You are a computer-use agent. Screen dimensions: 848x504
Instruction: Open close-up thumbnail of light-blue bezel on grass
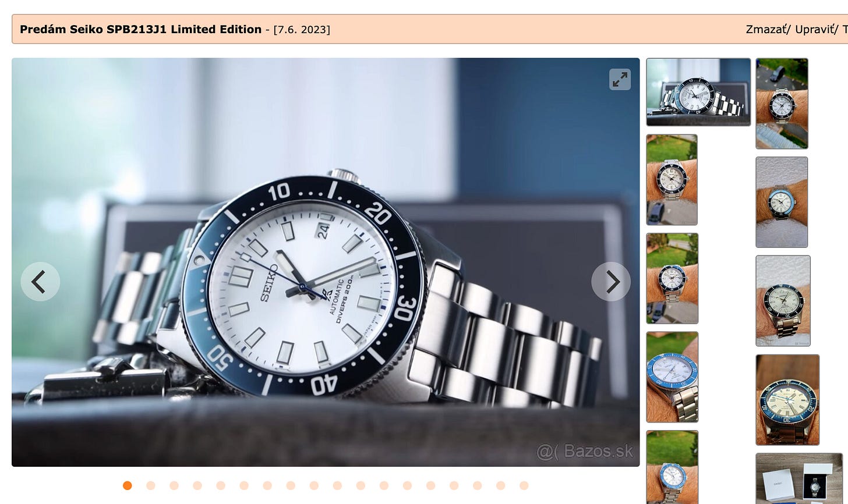tap(672, 377)
